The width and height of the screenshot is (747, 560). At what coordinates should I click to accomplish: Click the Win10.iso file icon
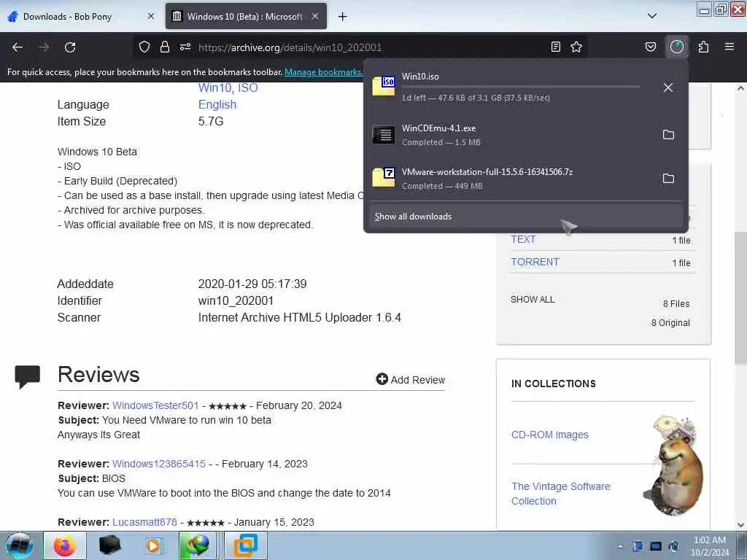click(x=384, y=86)
